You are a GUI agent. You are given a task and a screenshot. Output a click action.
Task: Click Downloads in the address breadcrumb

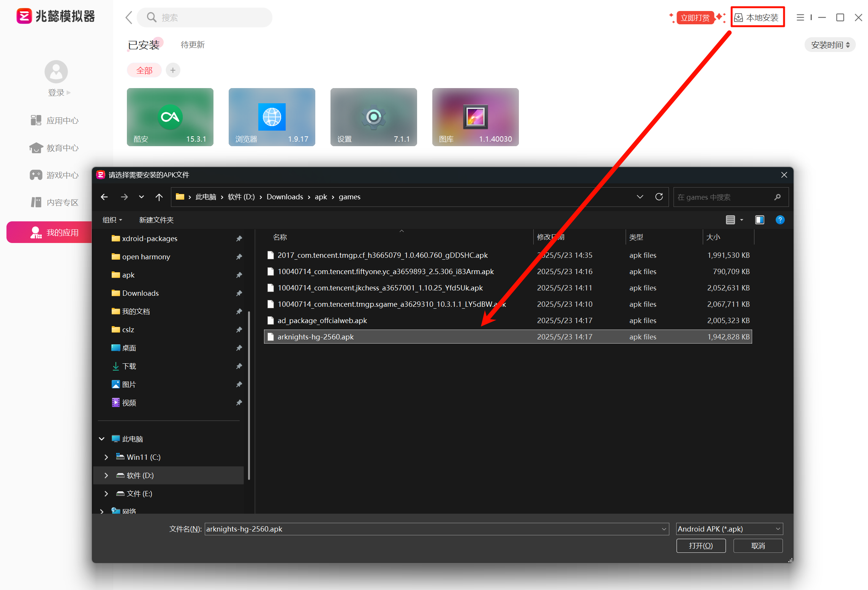[285, 197]
